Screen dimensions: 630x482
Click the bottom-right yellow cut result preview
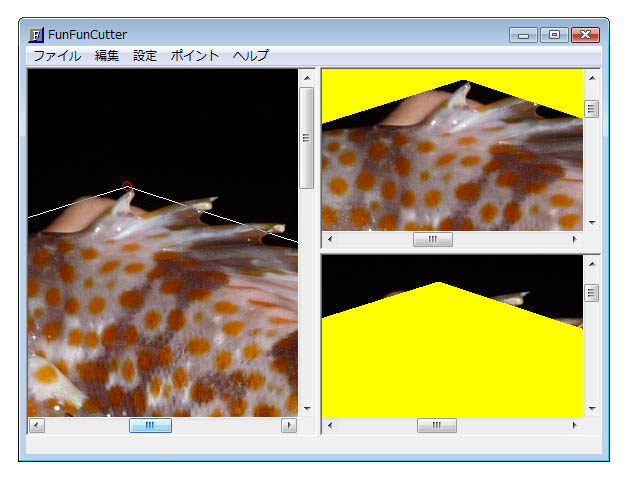(452, 336)
